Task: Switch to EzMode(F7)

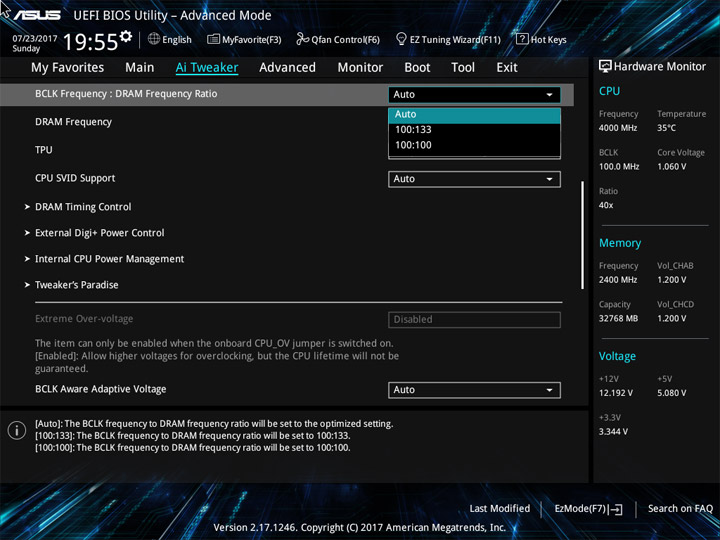Action: click(x=588, y=509)
